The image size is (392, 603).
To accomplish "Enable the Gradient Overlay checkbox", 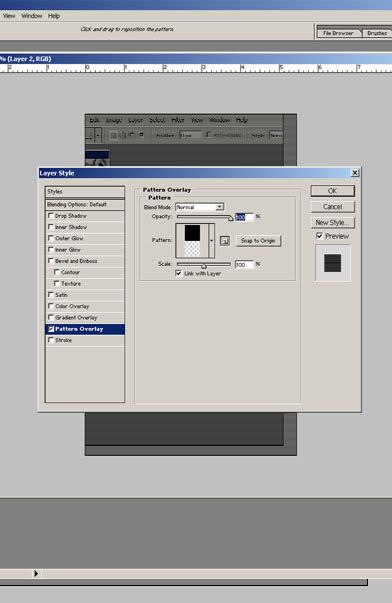I will coord(50,317).
